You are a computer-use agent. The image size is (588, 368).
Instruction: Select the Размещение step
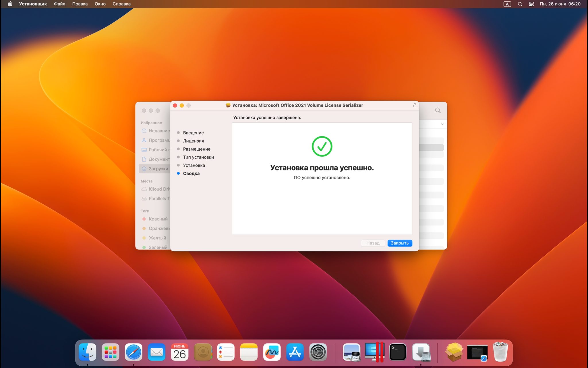tap(197, 149)
